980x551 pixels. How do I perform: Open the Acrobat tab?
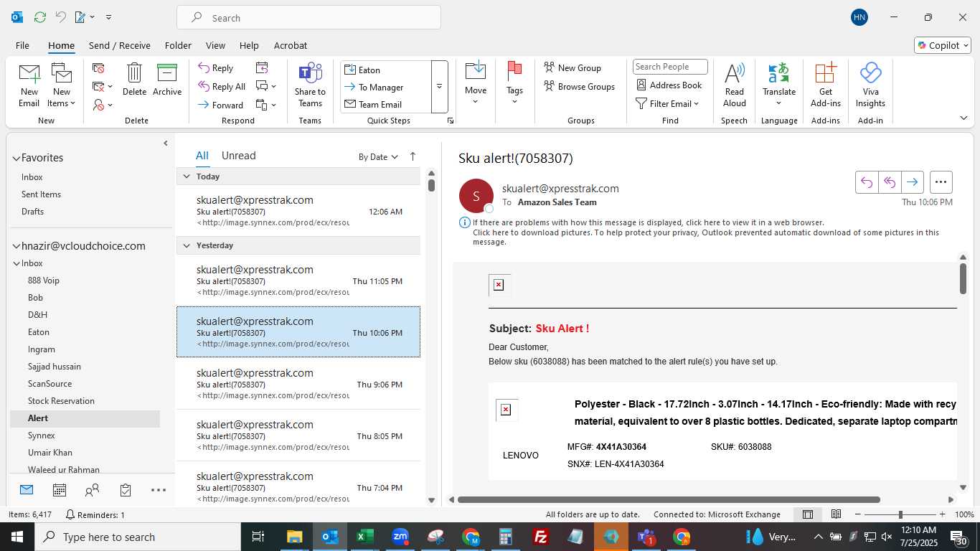point(291,45)
